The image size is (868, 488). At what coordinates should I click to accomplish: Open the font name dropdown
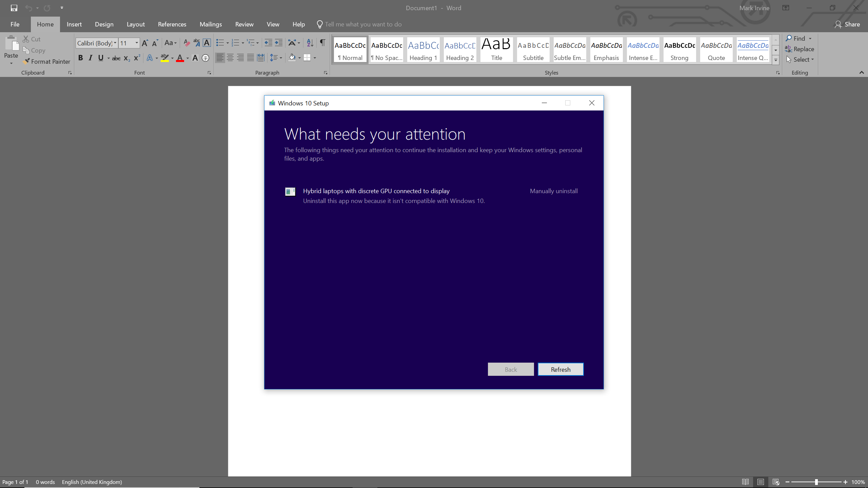pos(115,43)
